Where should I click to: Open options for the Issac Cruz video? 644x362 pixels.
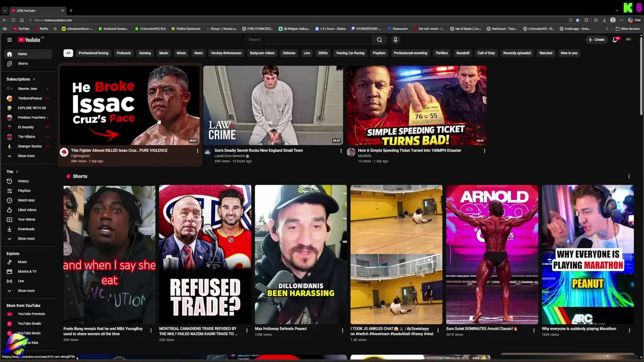(x=197, y=151)
